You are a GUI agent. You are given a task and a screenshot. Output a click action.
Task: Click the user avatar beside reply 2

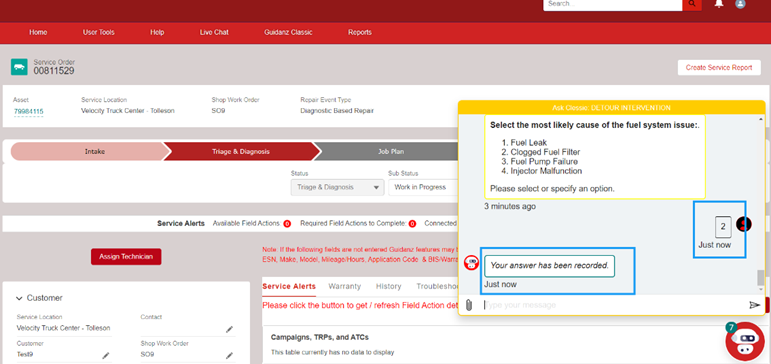(743, 224)
